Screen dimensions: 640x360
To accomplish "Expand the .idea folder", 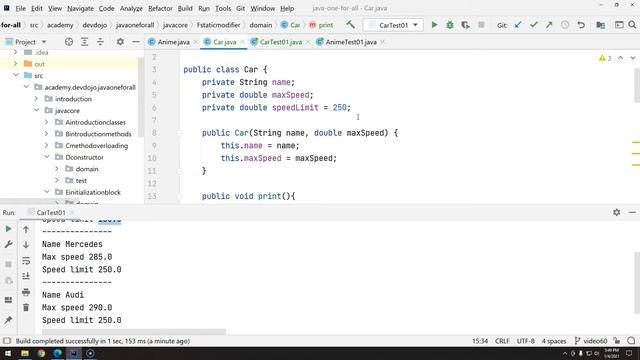I will (16, 52).
